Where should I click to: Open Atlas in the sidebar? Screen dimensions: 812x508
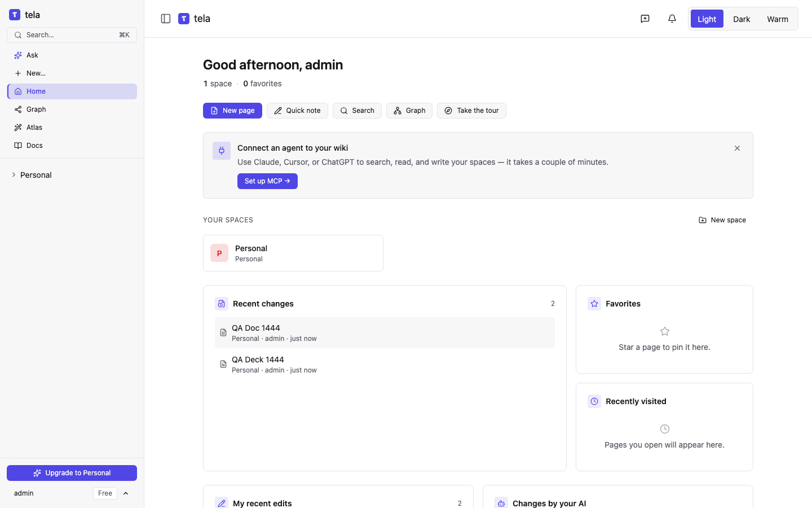click(x=72, y=128)
